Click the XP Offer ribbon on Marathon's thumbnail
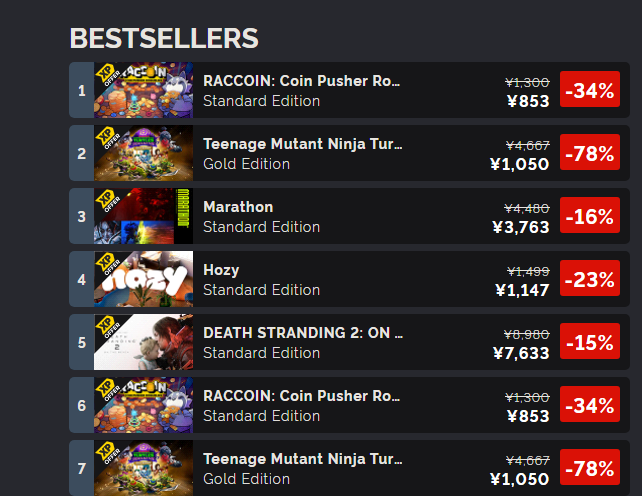This screenshot has height=496, width=642. click(106, 201)
